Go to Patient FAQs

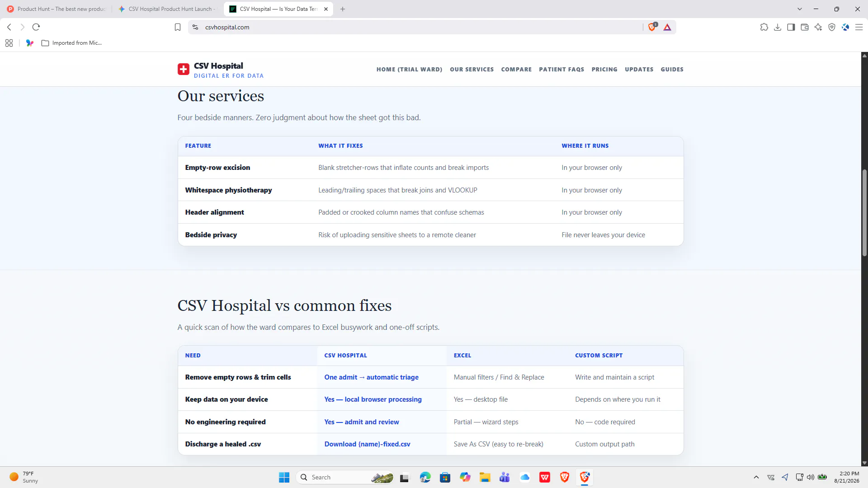[x=561, y=70]
